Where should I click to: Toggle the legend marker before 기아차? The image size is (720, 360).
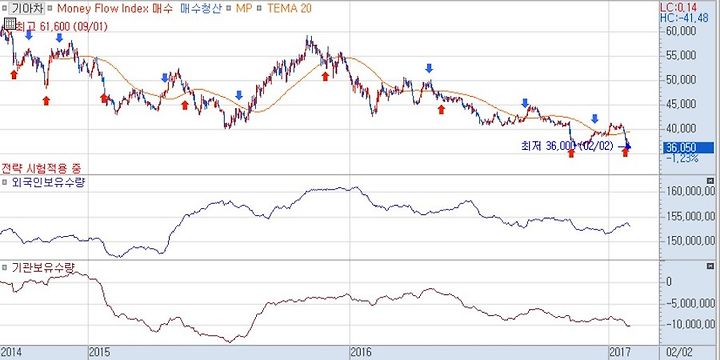coord(5,8)
